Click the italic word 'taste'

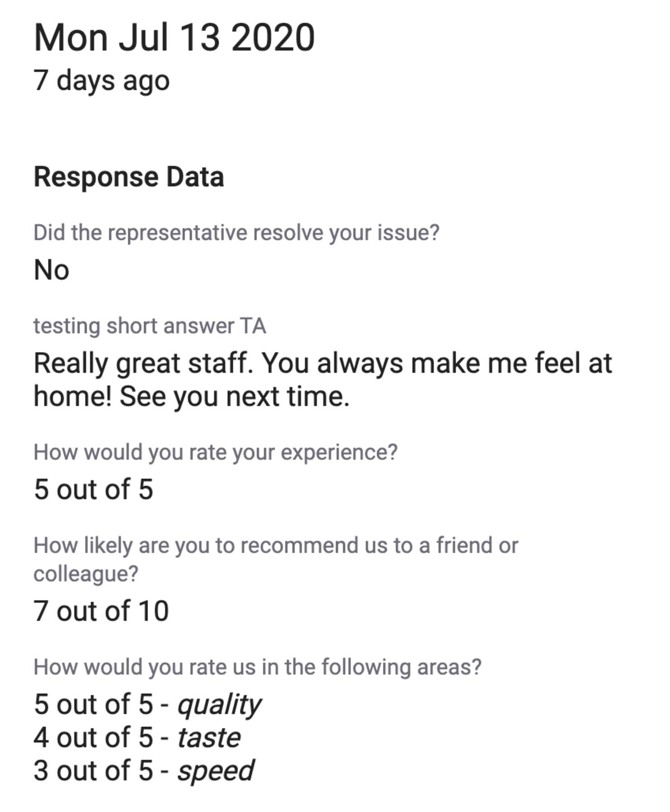[209, 738]
